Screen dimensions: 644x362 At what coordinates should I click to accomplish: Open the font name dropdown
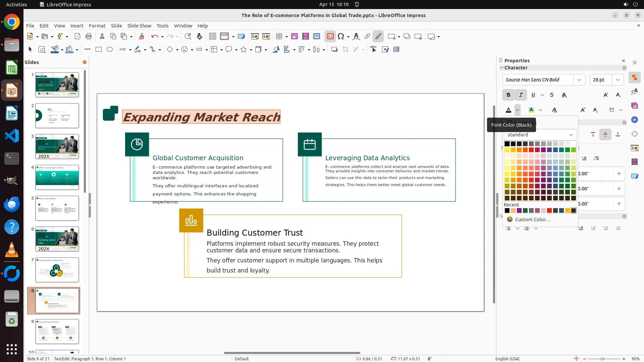click(x=579, y=80)
